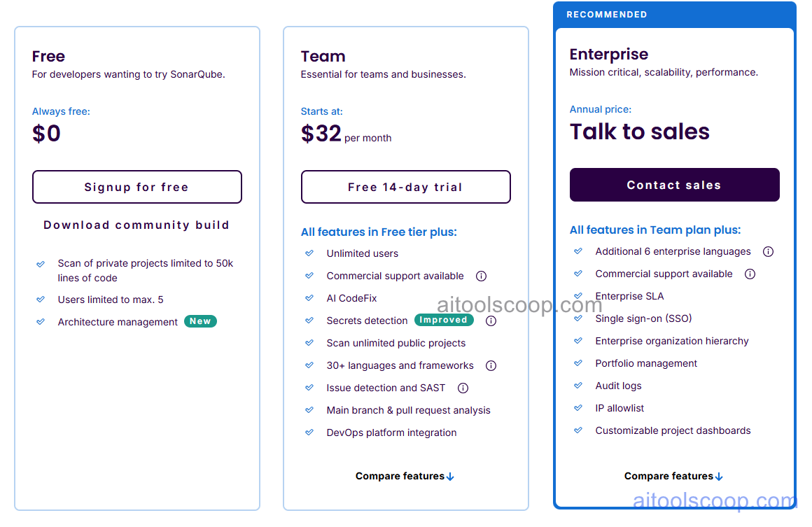Open info icon beside 30+ languages and frameworks

pos(491,365)
